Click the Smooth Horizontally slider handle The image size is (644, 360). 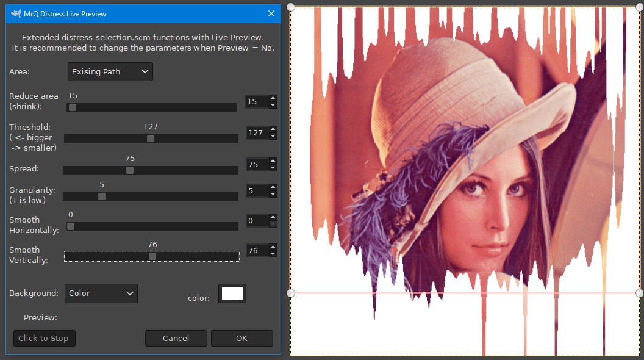pos(71,226)
